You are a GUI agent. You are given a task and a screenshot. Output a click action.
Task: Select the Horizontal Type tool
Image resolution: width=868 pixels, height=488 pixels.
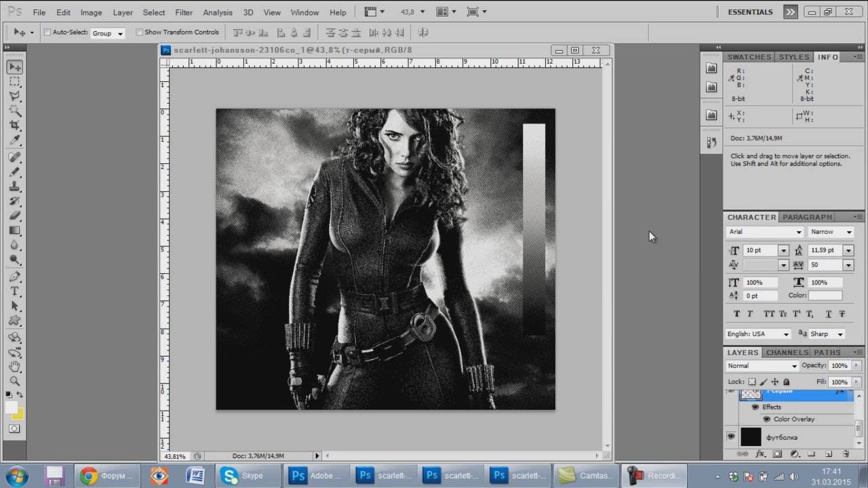click(x=15, y=291)
